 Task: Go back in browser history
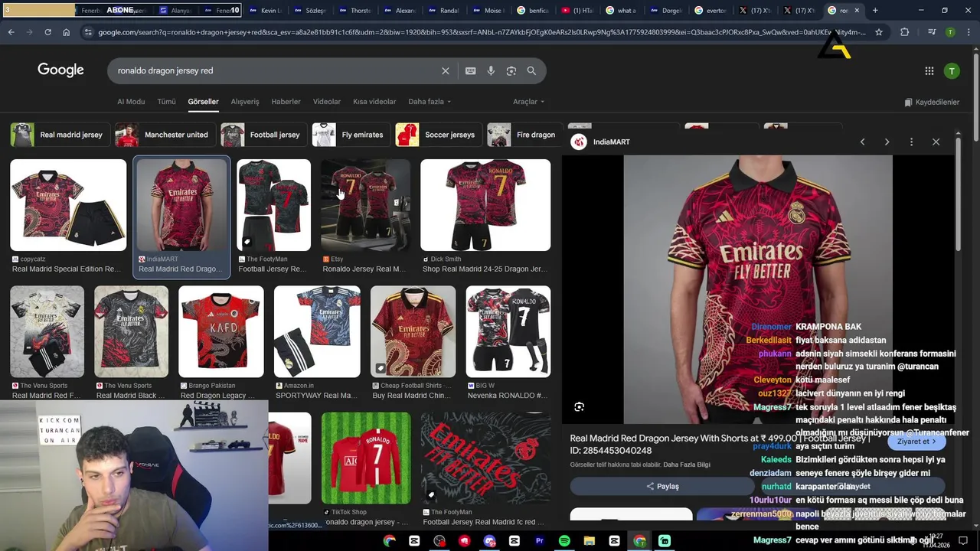(11, 32)
